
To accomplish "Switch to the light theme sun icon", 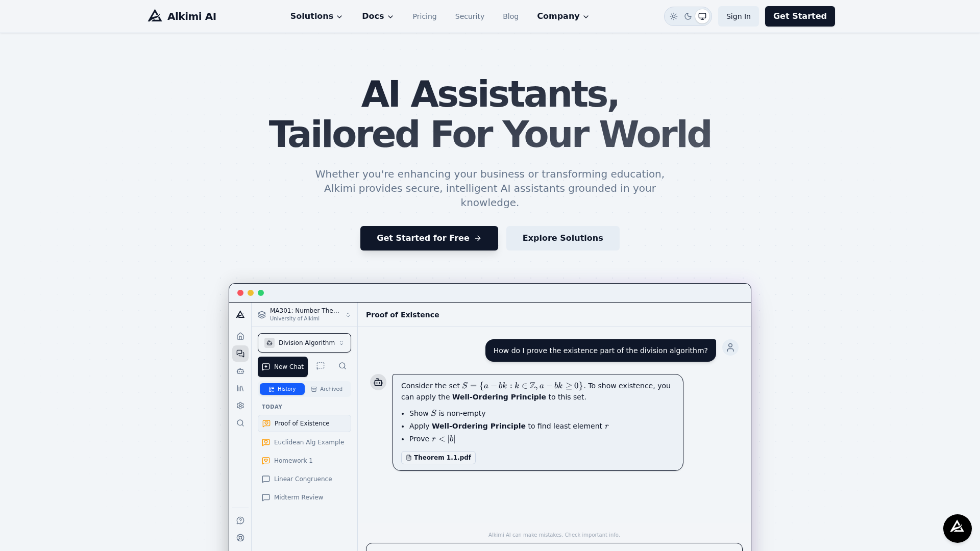I will coord(674,16).
